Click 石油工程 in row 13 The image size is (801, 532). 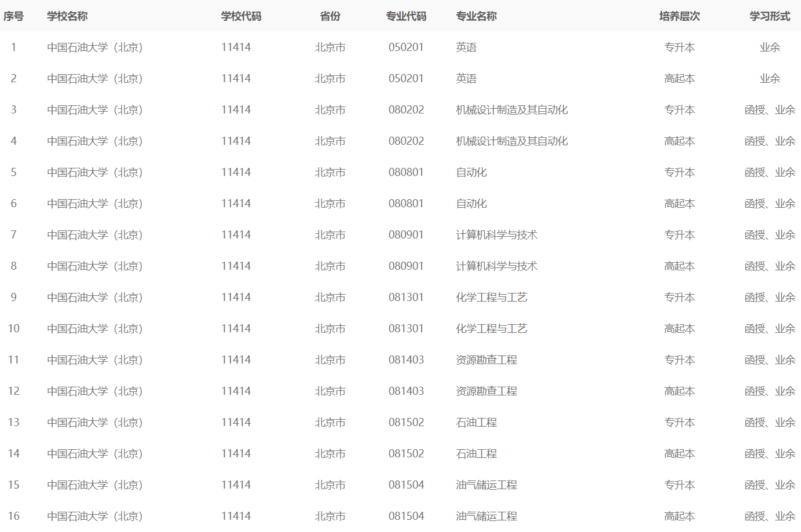477,423
